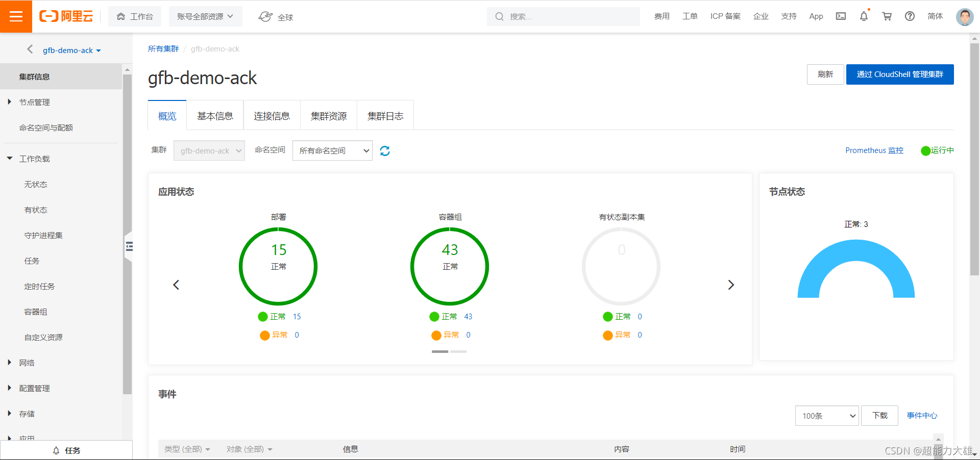Open the gfb-demo-ack cluster switcher dropdown
Screen dimensions: 980x460
[72, 50]
